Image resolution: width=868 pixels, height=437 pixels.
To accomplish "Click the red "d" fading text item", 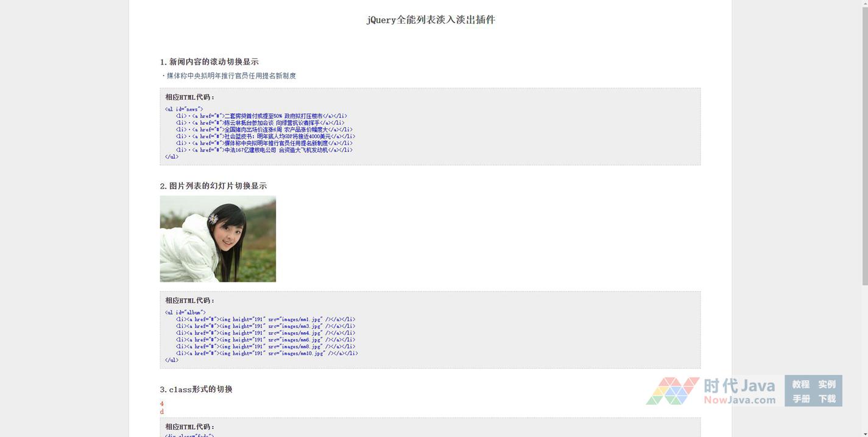I will [x=162, y=412].
